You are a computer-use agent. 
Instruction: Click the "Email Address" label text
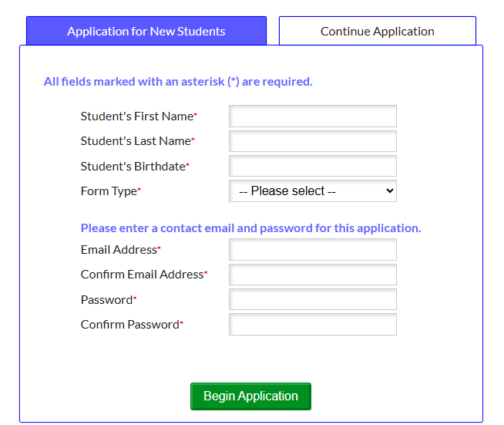tap(119, 250)
